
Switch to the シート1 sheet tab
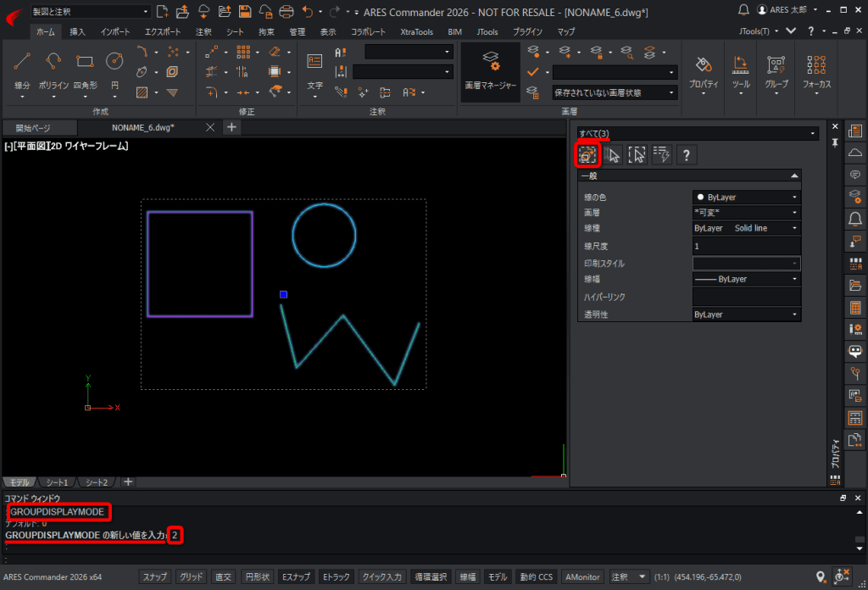click(57, 482)
